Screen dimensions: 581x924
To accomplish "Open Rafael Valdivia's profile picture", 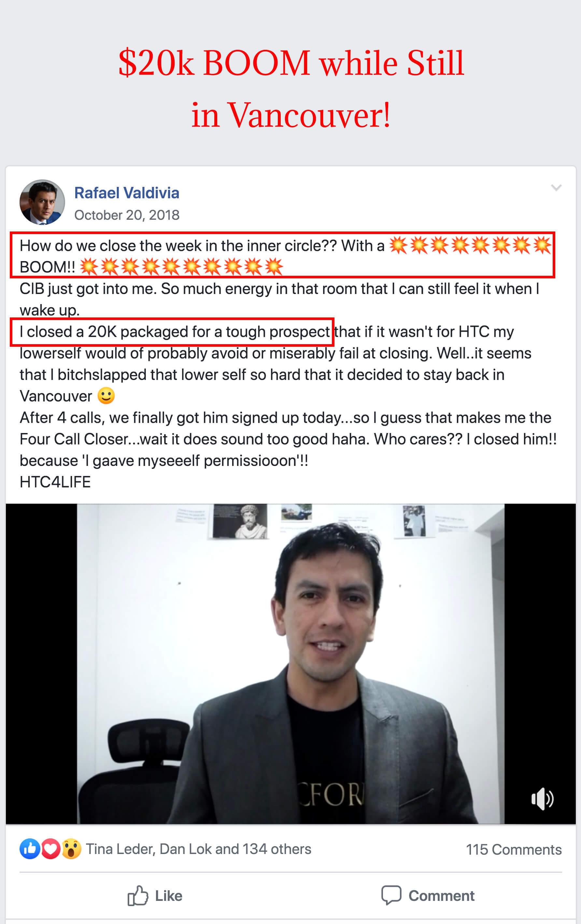I will pos(42,202).
